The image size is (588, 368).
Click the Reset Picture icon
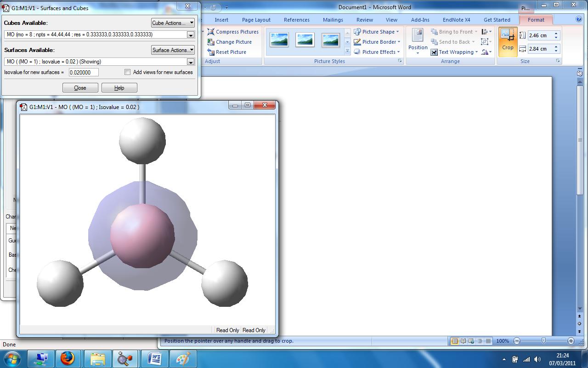(211, 52)
